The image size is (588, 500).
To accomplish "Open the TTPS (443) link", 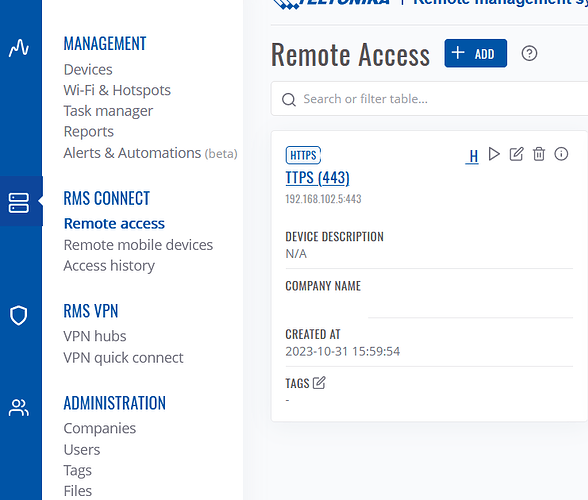I will pos(317,178).
